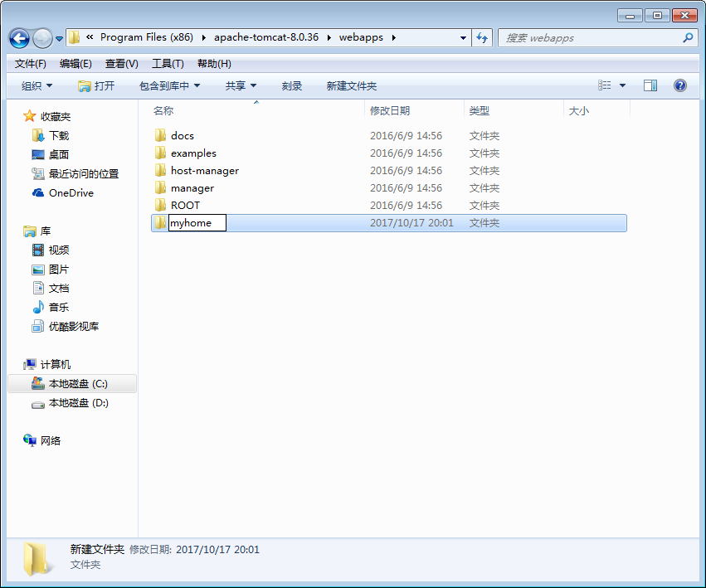Viewport: 706px width, 588px height.
Task: Select the examples folder icon
Action: point(160,153)
